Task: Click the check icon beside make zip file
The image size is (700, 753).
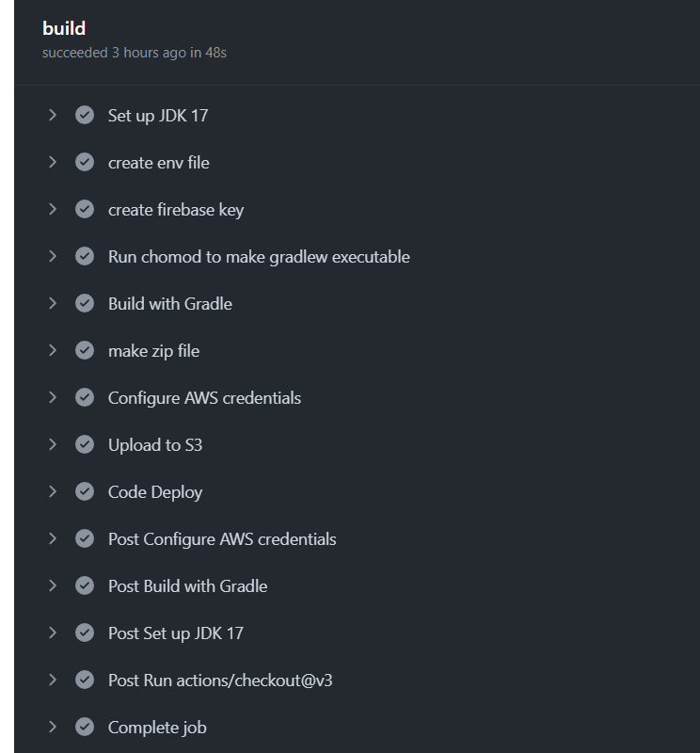Action: pos(85,350)
